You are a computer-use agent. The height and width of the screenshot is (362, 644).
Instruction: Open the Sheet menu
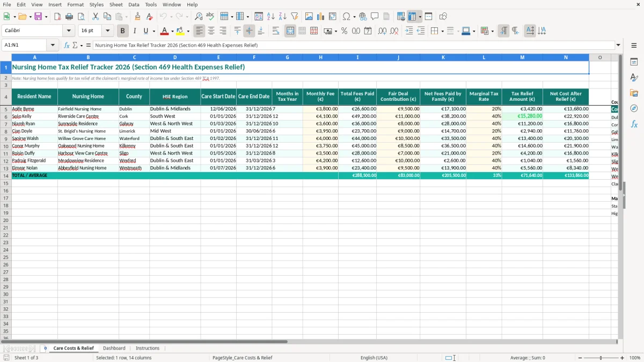click(116, 4)
